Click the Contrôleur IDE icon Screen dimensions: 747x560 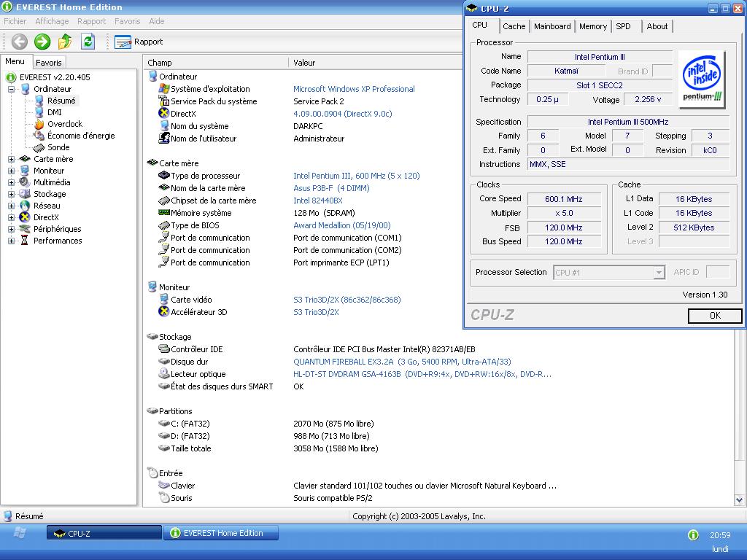[x=164, y=349]
